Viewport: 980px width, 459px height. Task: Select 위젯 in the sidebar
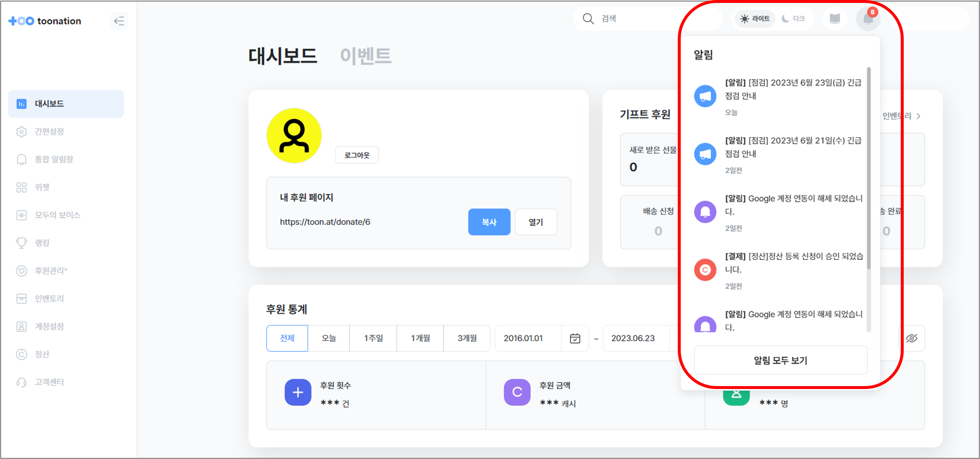[44, 187]
